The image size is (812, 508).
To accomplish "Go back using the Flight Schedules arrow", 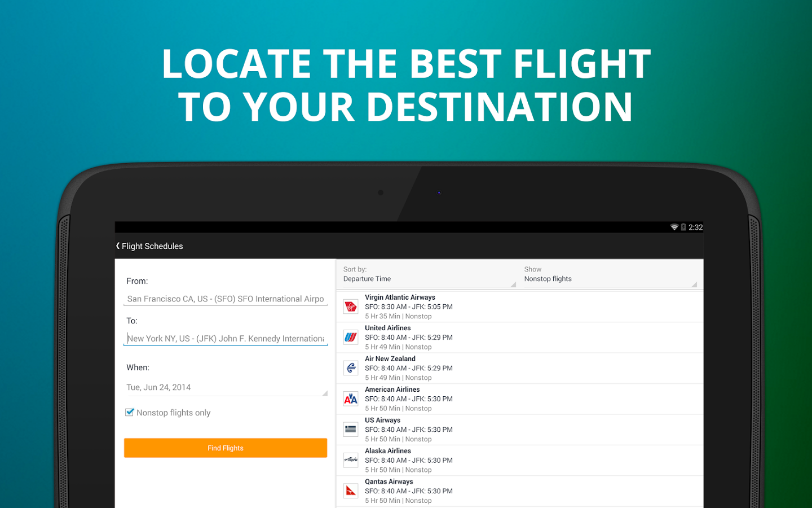I will point(118,246).
